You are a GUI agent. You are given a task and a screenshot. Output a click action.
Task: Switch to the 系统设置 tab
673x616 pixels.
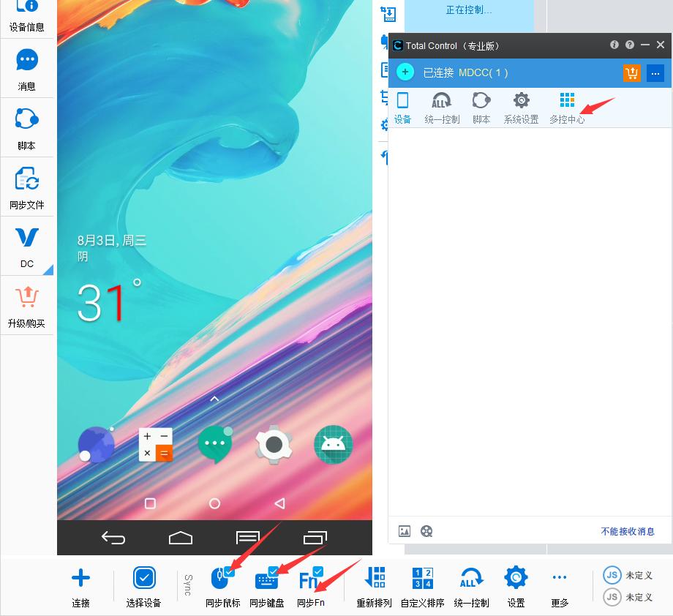pyautogui.click(x=521, y=108)
